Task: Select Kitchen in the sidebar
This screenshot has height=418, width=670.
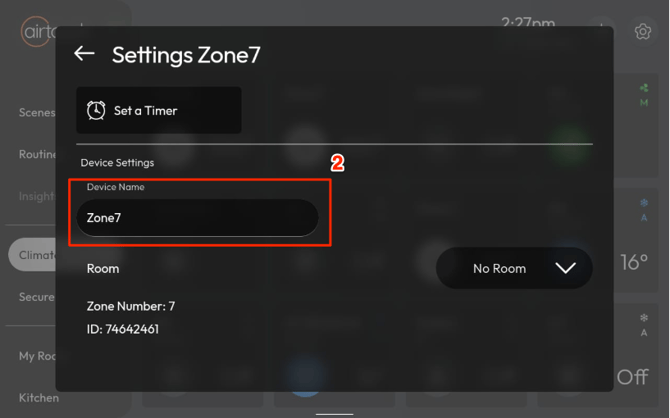Action: [x=39, y=397]
